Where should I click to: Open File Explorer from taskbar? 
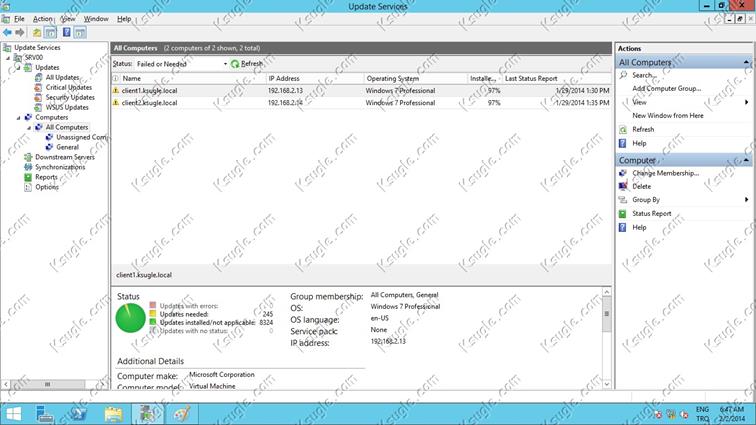[113, 414]
